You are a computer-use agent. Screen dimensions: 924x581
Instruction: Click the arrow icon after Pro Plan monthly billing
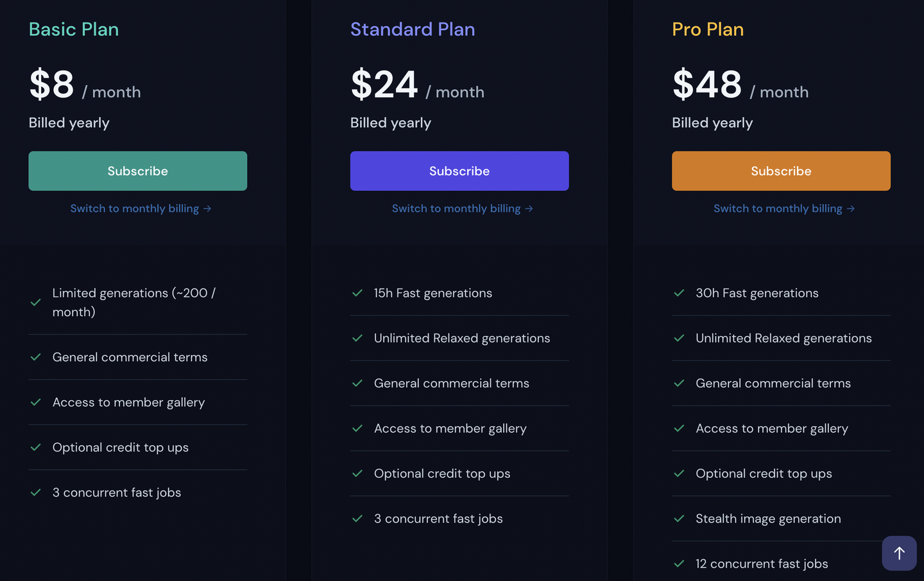pos(850,209)
